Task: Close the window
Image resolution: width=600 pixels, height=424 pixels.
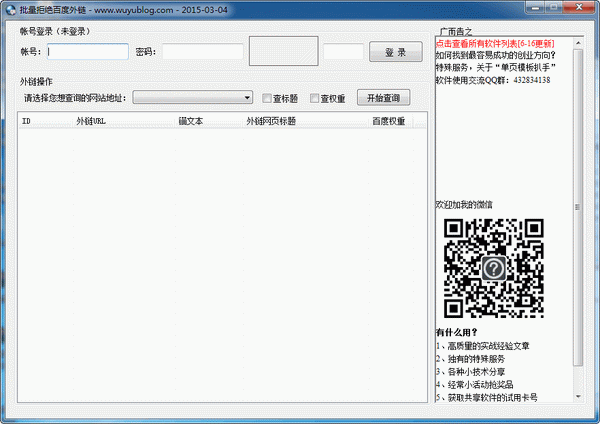Action: (579, 7)
